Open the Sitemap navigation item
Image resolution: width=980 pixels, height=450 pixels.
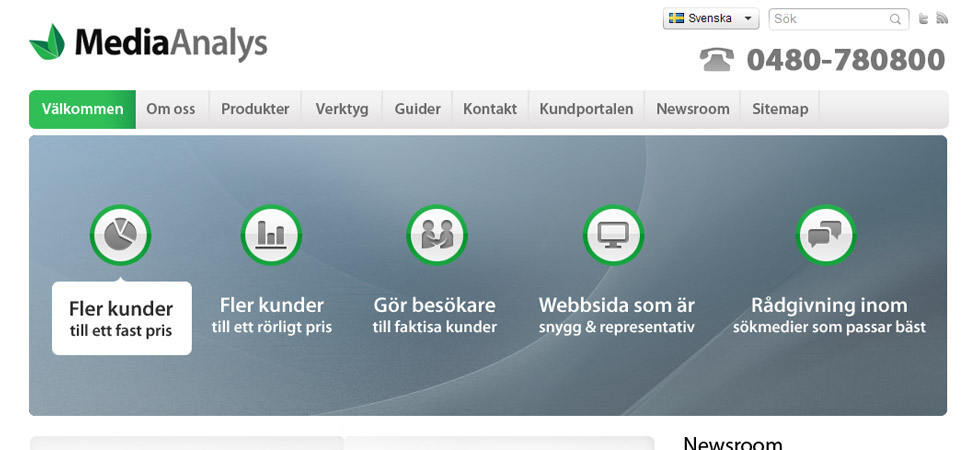tap(780, 109)
